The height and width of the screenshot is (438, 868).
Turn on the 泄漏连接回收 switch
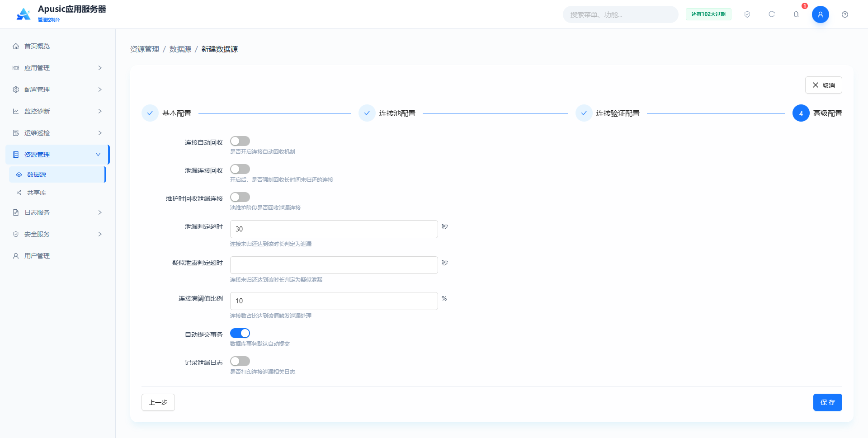pyautogui.click(x=240, y=169)
